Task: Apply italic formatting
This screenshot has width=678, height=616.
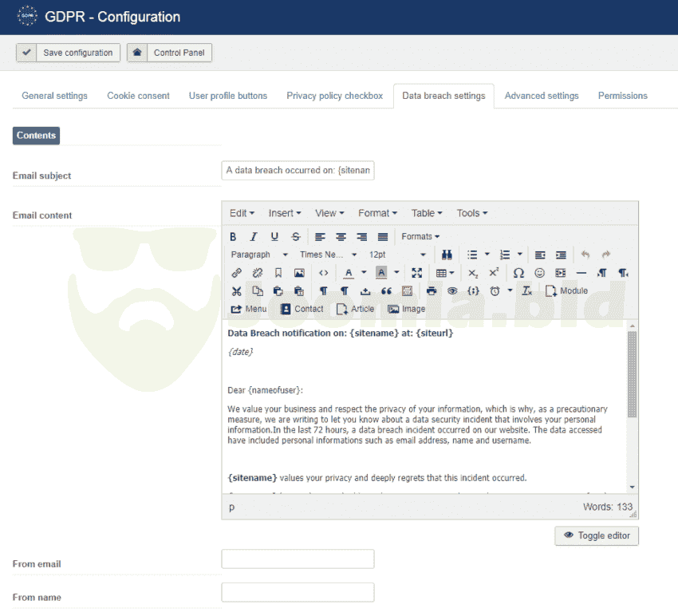Action: (254, 237)
